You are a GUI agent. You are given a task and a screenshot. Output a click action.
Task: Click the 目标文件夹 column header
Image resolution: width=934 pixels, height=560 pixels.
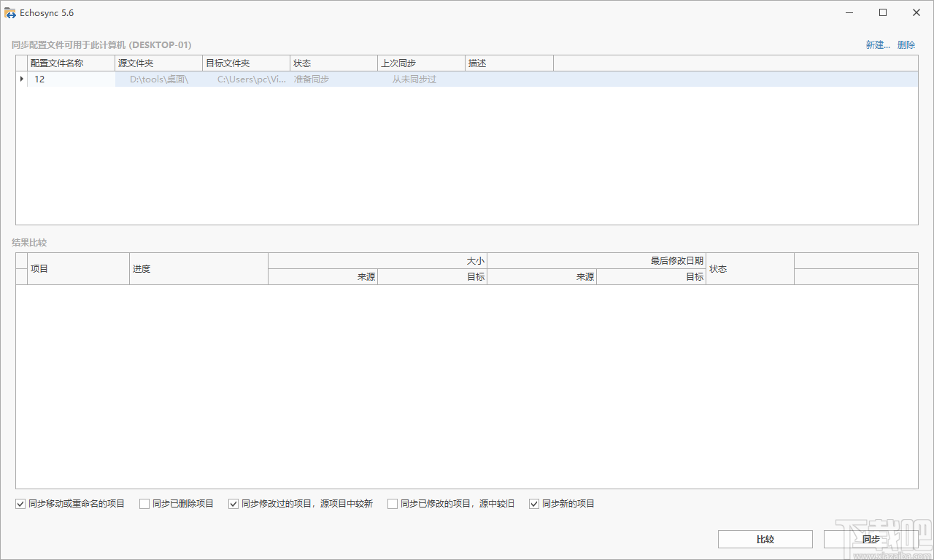[246, 63]
